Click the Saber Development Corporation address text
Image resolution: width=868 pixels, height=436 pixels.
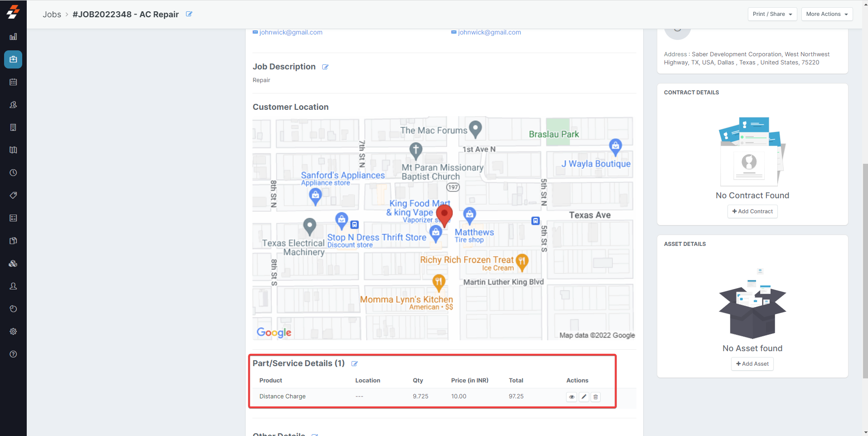click(x=747, y=59)
